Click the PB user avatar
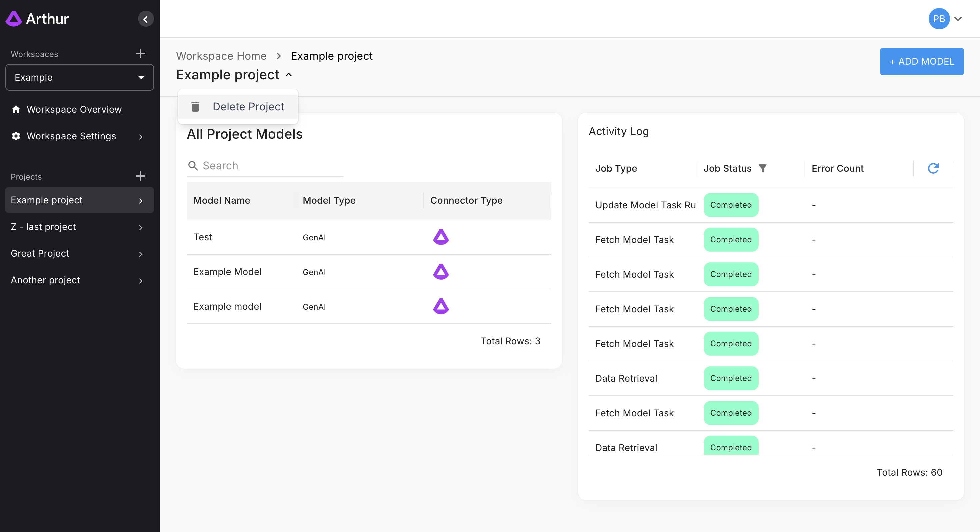Image resolution: width=980 pixels, height=532 pixels. [939, 19]
